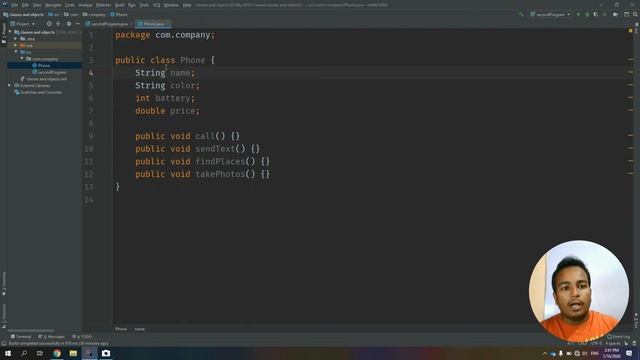Expand the out folder
Screen dimensions: 640x360
pyautogui.click(x=16, y=45)
